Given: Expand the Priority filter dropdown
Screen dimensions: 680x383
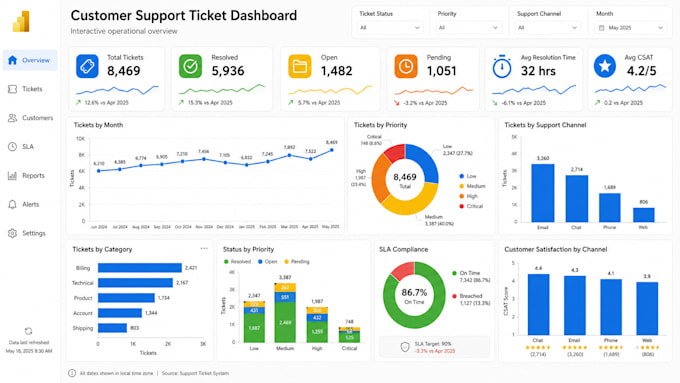Looking at the screenshot, I should [x=468, y=28].
